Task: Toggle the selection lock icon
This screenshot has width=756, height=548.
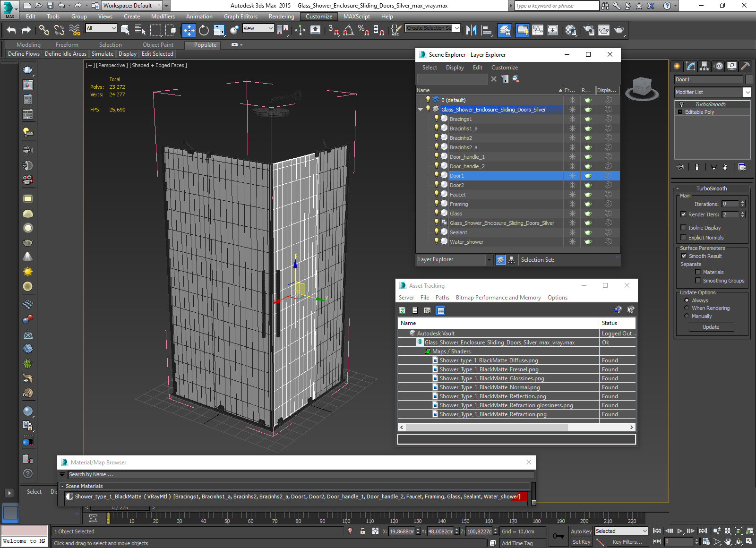Action: click(x=362, y=531)
